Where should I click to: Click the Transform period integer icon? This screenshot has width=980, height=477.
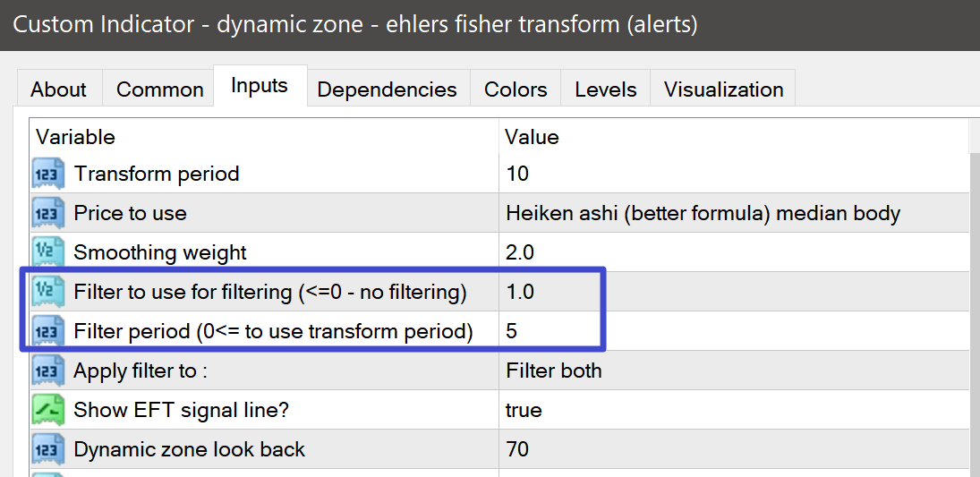coord(48,174)
